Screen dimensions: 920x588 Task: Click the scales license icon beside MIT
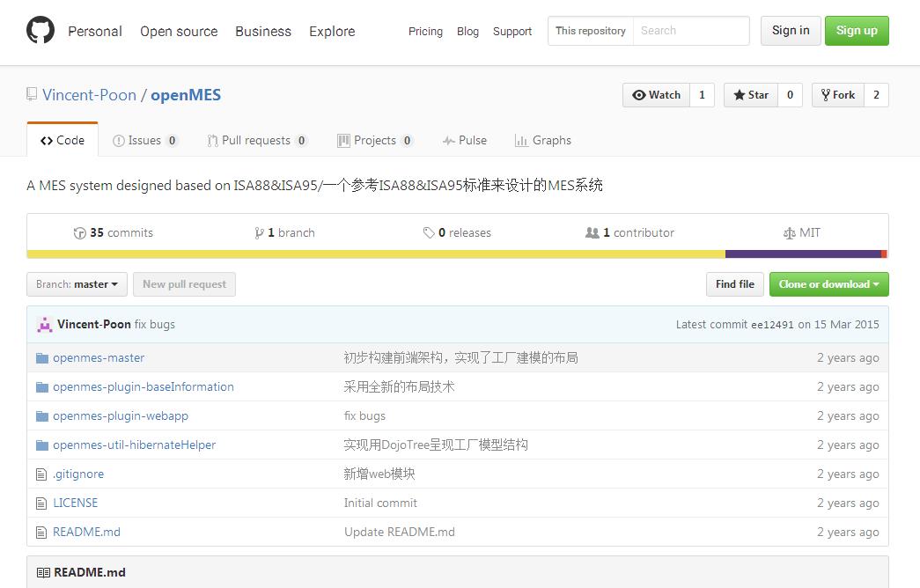(789, 233)
